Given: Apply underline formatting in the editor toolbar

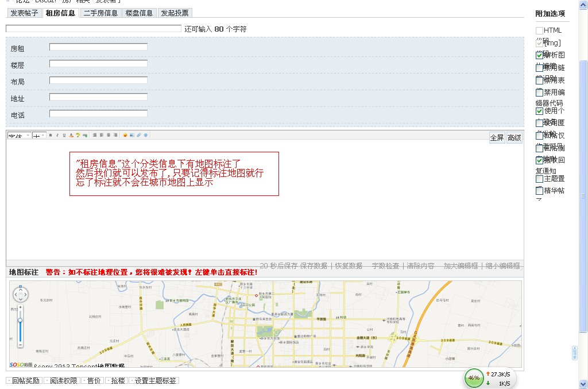Looking at the screenshot, I should coord(64,135).
